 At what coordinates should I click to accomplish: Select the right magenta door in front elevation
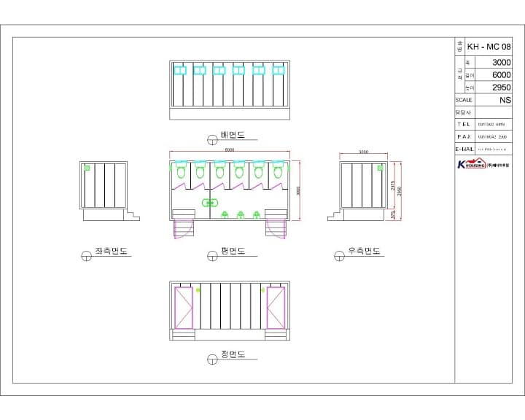coord(276,308)
